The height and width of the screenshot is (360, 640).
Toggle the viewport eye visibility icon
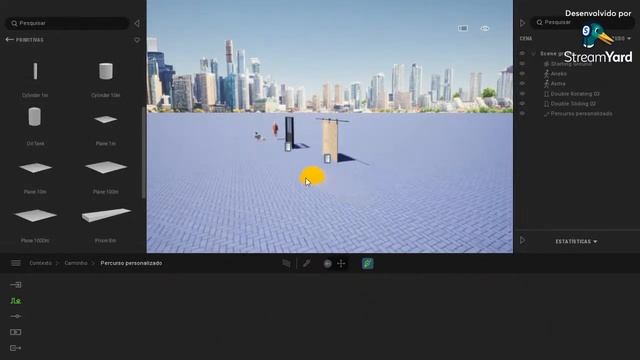point(484,29)
